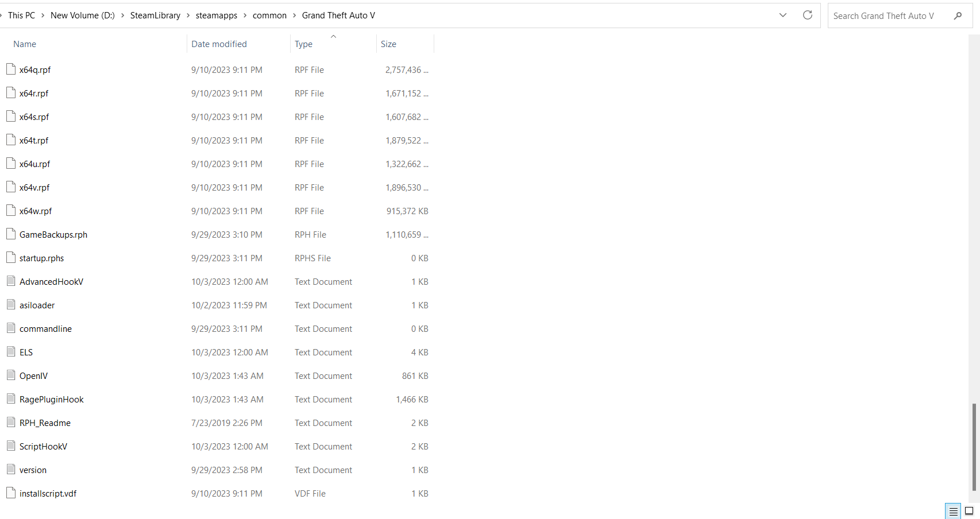980x519 pixels.
Task: Select the file name x64s.rpf
Action: [34, 117]
